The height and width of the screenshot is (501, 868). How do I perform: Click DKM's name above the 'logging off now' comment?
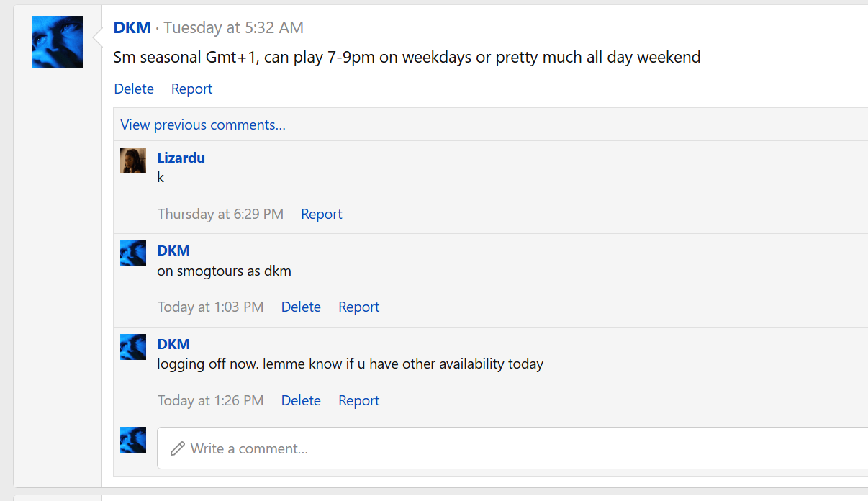(173, 344)
